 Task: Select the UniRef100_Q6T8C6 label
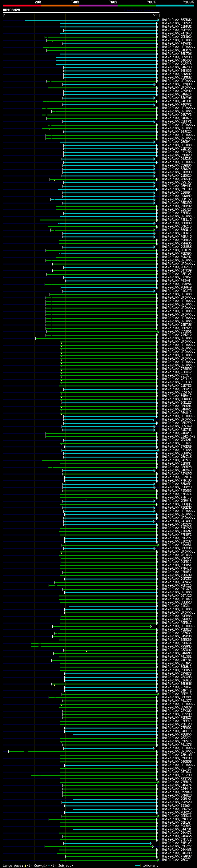click(x=177, y=555)
